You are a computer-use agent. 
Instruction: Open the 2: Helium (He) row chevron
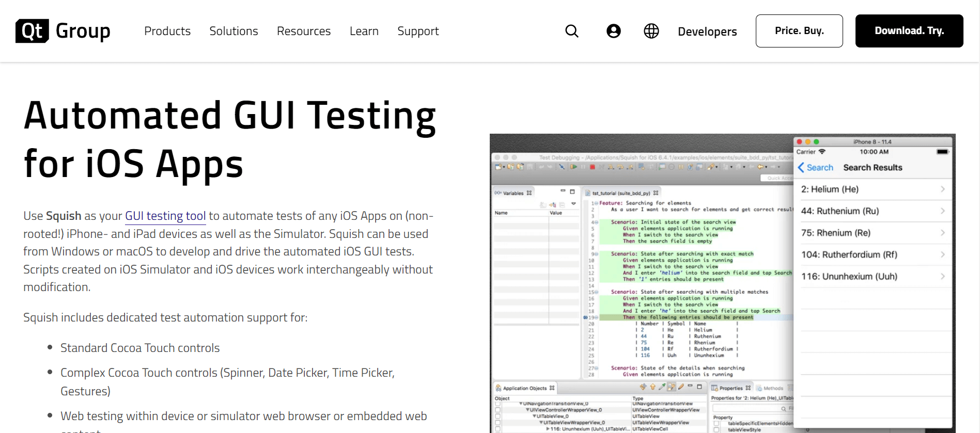pos(942,189)
